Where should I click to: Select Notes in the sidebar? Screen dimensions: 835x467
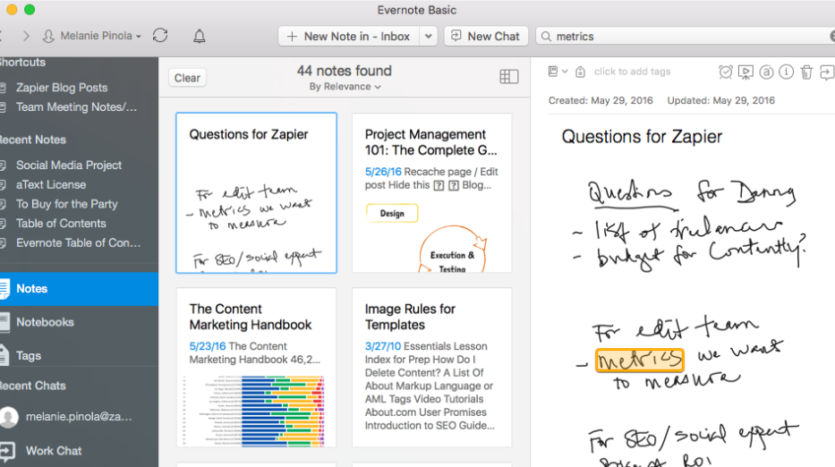(x=79, y=289)
